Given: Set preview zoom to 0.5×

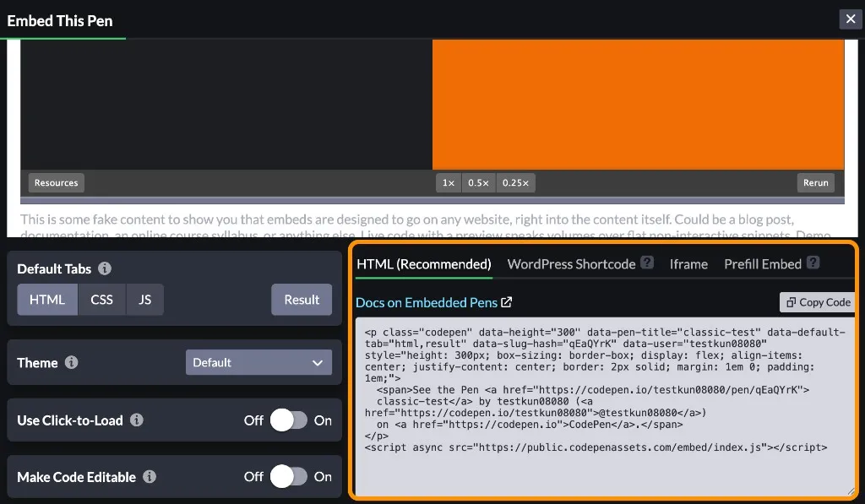Looking at the screenshot, I should pos(478,182).
